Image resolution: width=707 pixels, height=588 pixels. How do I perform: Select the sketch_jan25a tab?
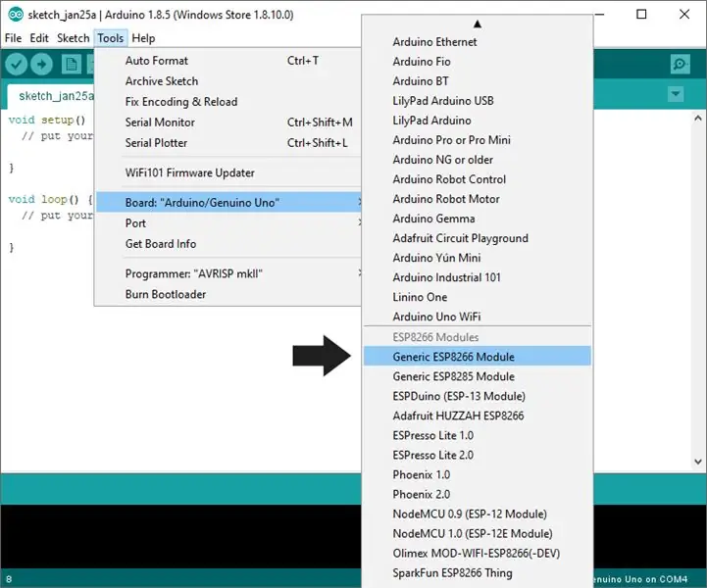pyautogui.click(x=51, y=96)
